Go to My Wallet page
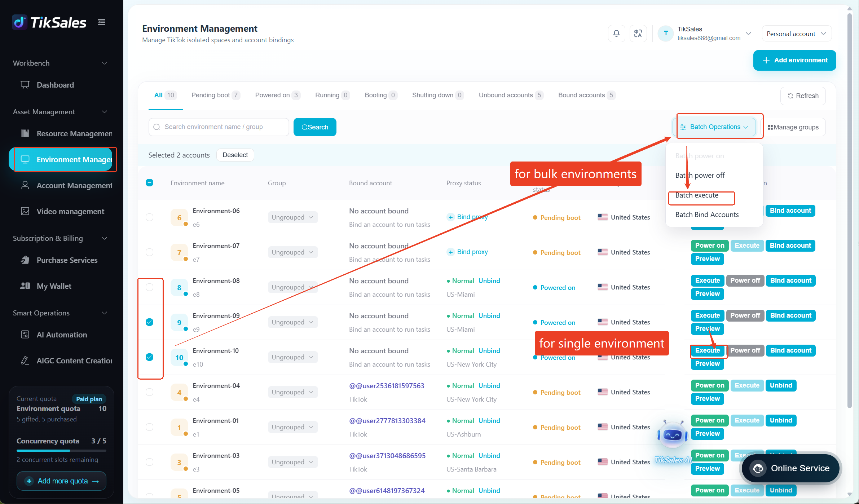 pos(54,286)
